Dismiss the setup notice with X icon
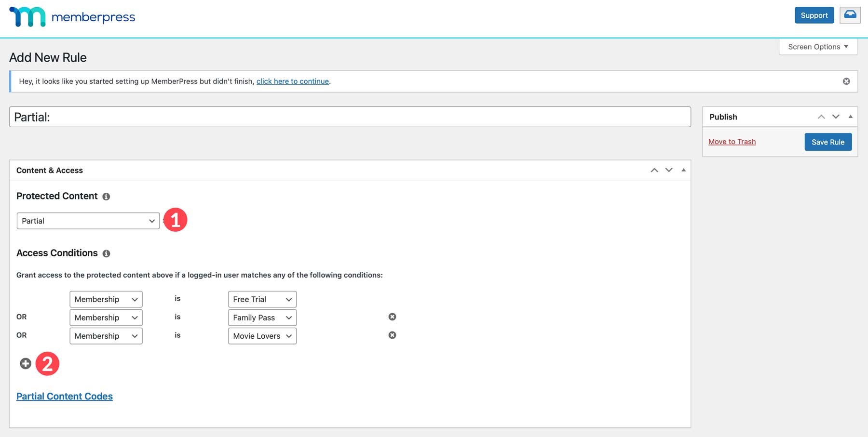This screenshot has width=868, height=437. [846, 81]
